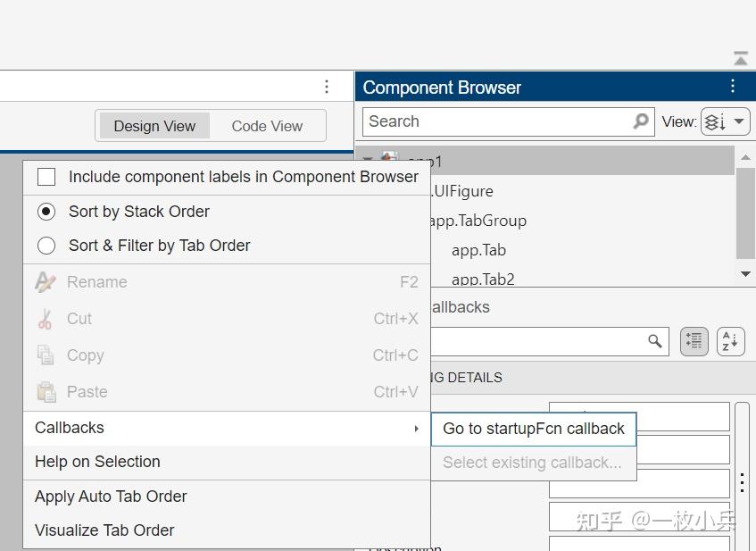The width and height of the screenshot is (756, 551).
Task: Click Visualize Tab Order
Action: pos(102,530)
